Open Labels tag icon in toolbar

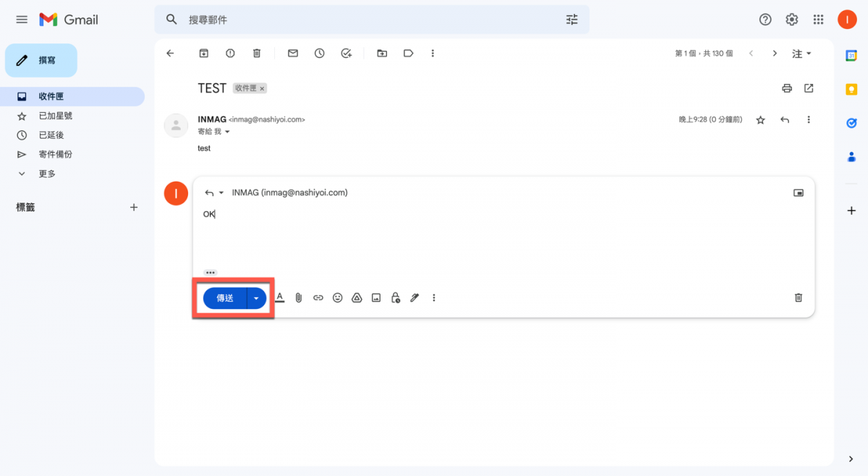(408, 54)
